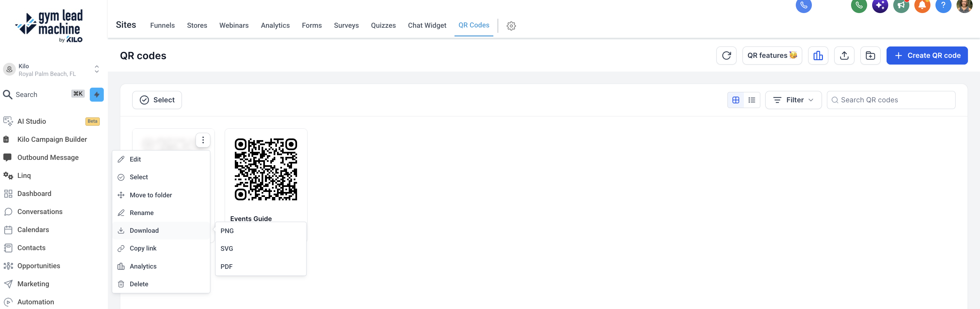Viewport: 980px width, 309px height.
Task: Click the export upload icon button
Action: coord(844,56)
